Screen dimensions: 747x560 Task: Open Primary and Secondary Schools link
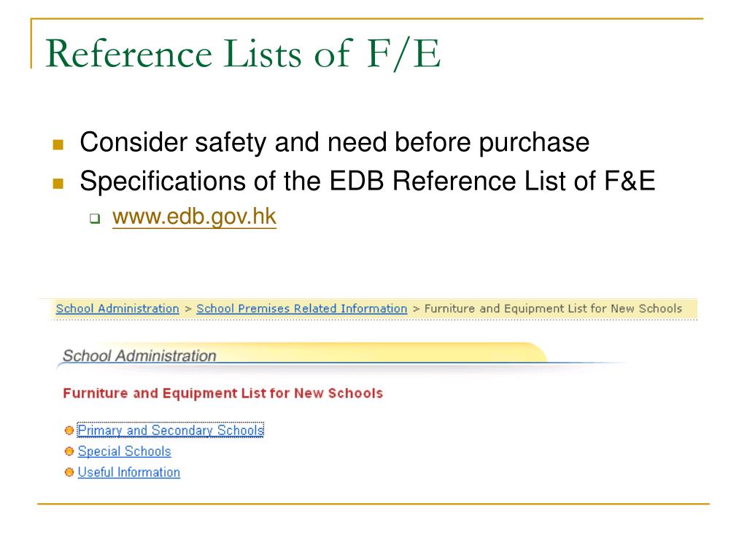point(171,430)
